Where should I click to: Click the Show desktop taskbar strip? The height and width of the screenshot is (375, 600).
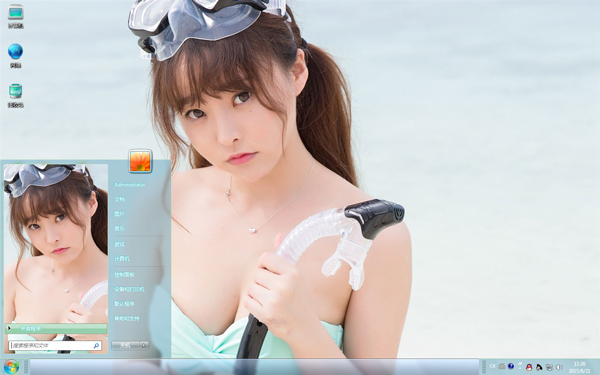click(x=597, y=367)
